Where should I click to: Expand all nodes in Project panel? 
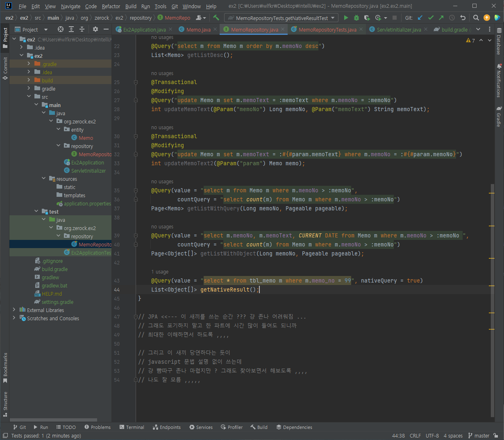[71, 29]
